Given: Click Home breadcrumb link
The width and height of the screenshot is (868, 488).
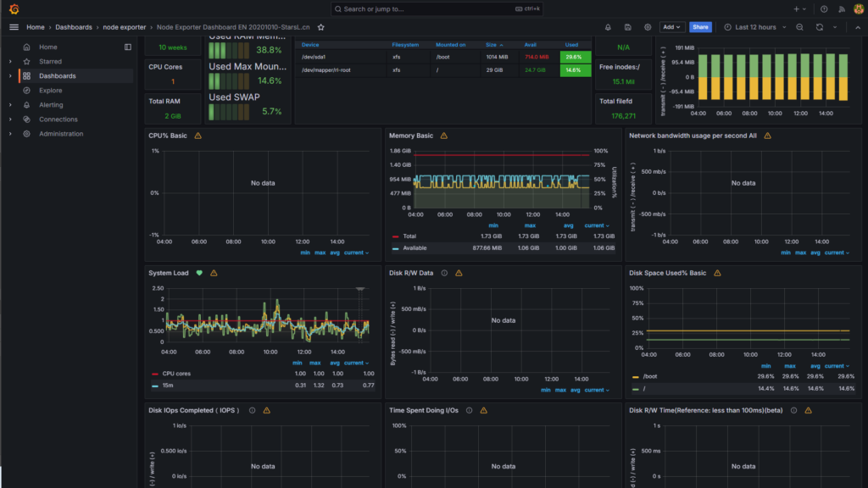Looking at the screenshot, I should [x=36, y=27].
